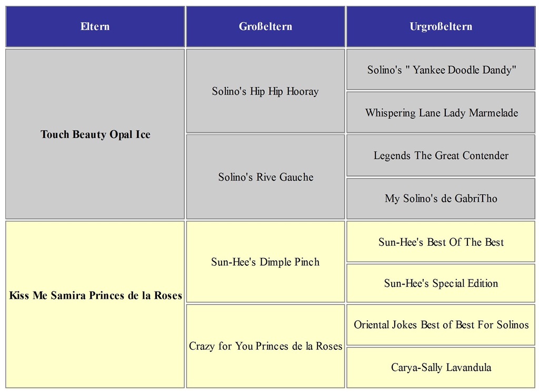The height and width of the screenshot is (392, 539).
Task: Click the Großeltern column header
Action: tap(265, 27)
